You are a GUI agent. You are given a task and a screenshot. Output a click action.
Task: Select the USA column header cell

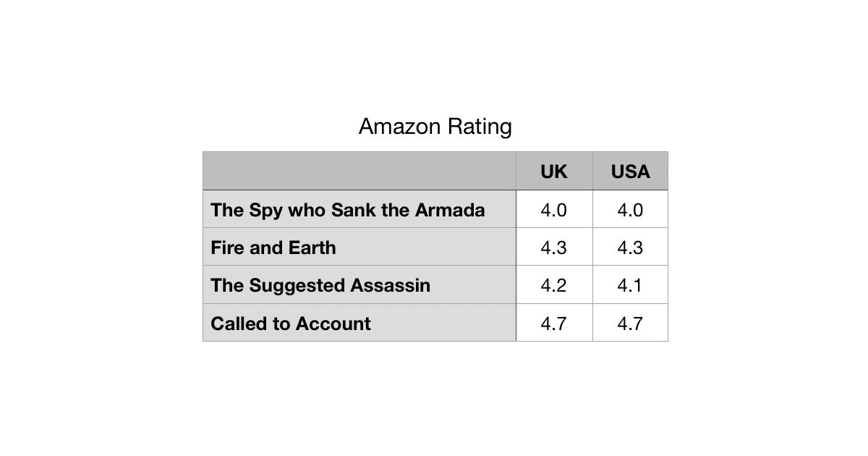[630, 172]
